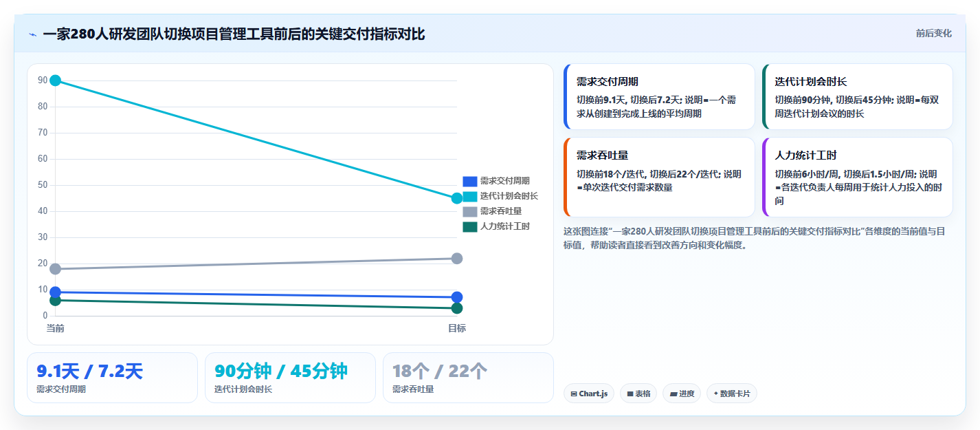Viewport: 980px width, 430px height.
Task: Click the 数据卡片 tag
Action: (x=732, y=394)
